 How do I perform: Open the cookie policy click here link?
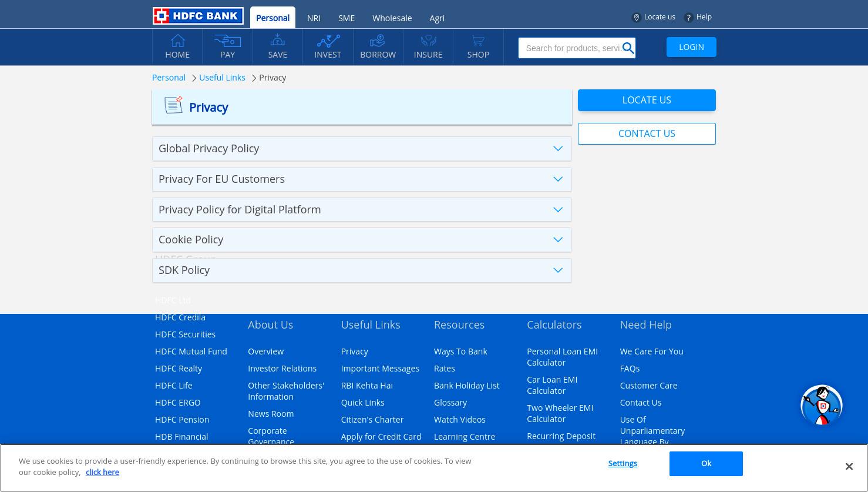(x=102, y=472)
